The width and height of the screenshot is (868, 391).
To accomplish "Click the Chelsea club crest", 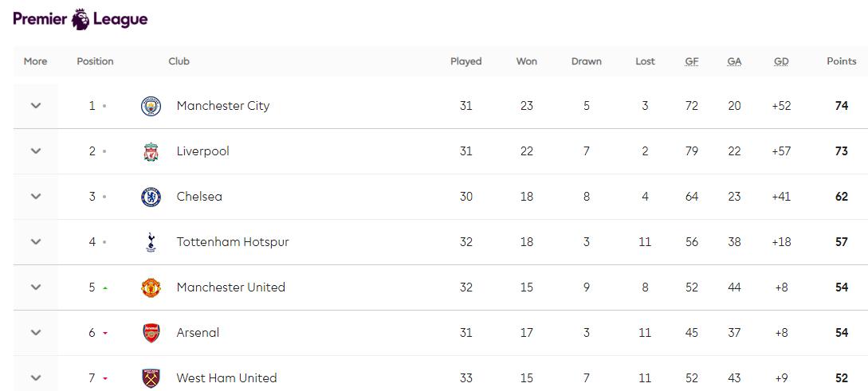I will click(x=151, y=197).
